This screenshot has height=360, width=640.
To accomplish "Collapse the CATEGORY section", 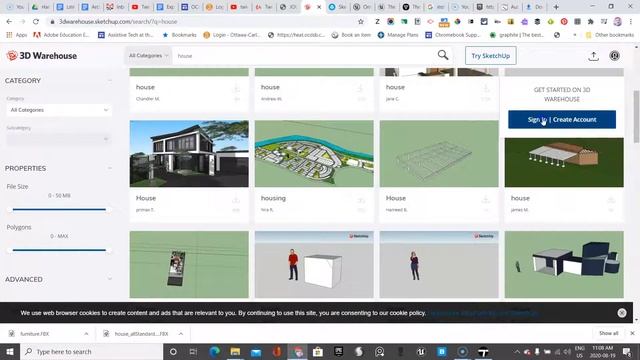I will (x=109, y=80).
